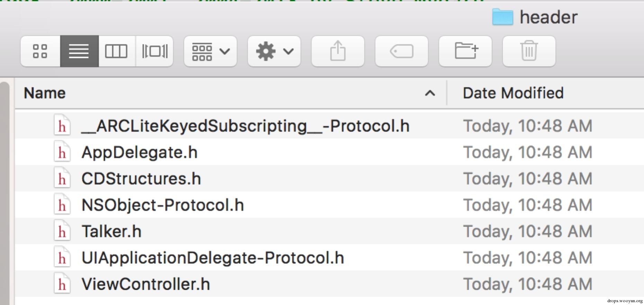Click the Share toolbar button
This screenshot has width=644, height=305.
[338, 51]
